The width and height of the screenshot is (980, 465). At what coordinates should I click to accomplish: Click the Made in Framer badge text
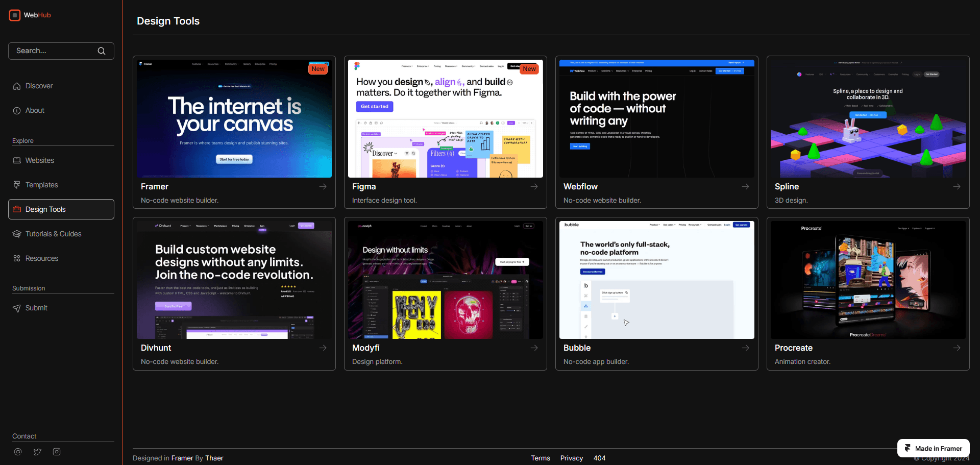tap(939, 449)
